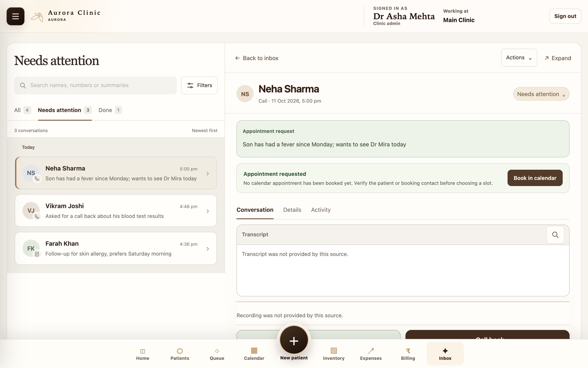Select Inbox in the bottom navigation
Screen dimensions: 588x368
(x=445, y=354)
